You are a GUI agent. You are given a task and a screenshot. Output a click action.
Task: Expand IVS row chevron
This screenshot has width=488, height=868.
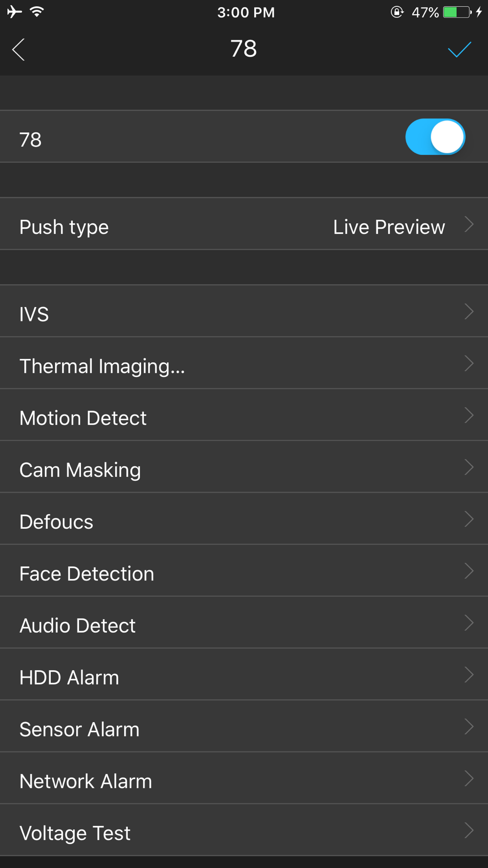(469, 311)
